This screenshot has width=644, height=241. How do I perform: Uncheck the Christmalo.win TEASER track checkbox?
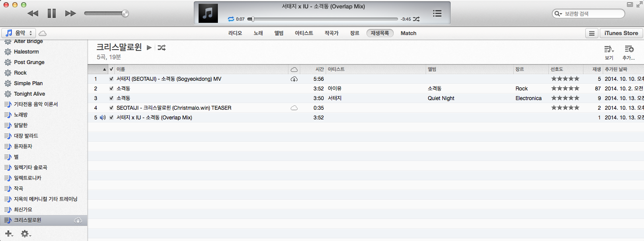[x=111, y=108]
